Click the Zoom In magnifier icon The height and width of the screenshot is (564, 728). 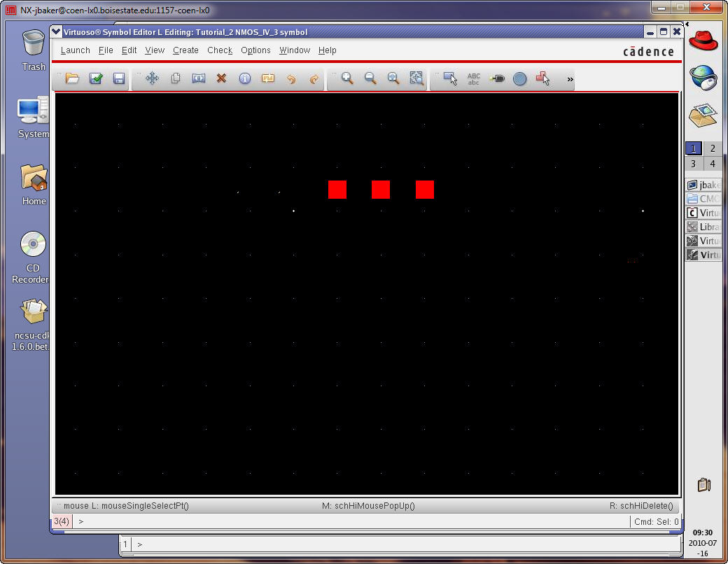pos(347,78)
